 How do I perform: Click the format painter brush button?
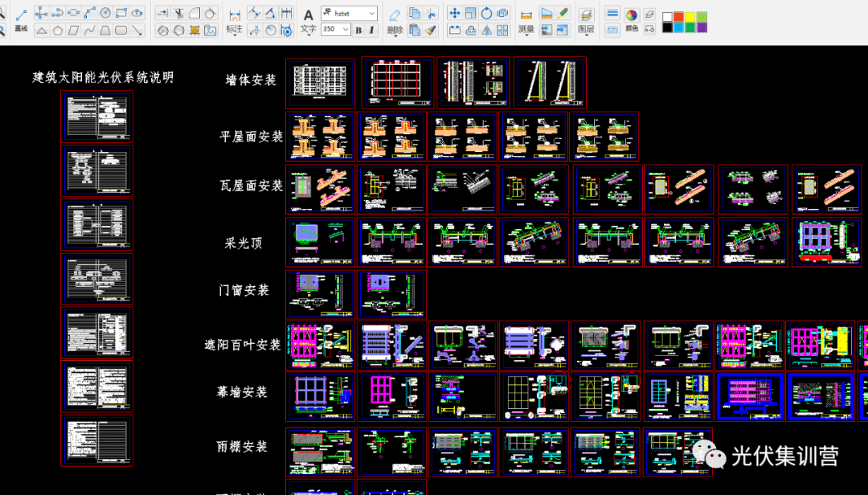point(431,31)
